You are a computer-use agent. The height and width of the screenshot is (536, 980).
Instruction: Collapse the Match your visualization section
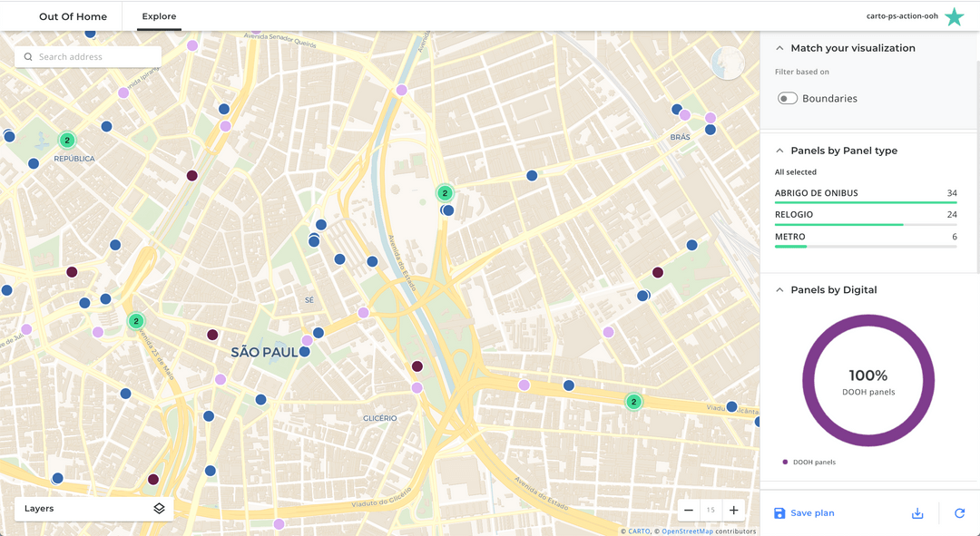[x=779, y=47]
